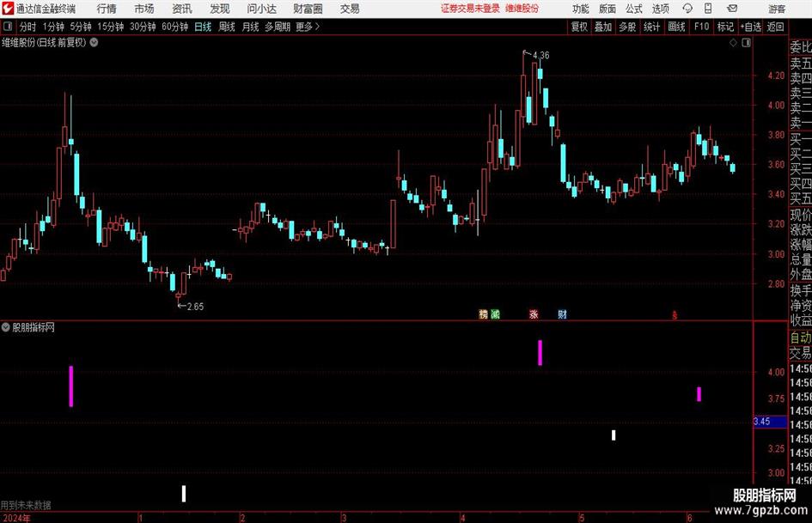
Task: Click the 标记 mark button
Action: (725, 27)
